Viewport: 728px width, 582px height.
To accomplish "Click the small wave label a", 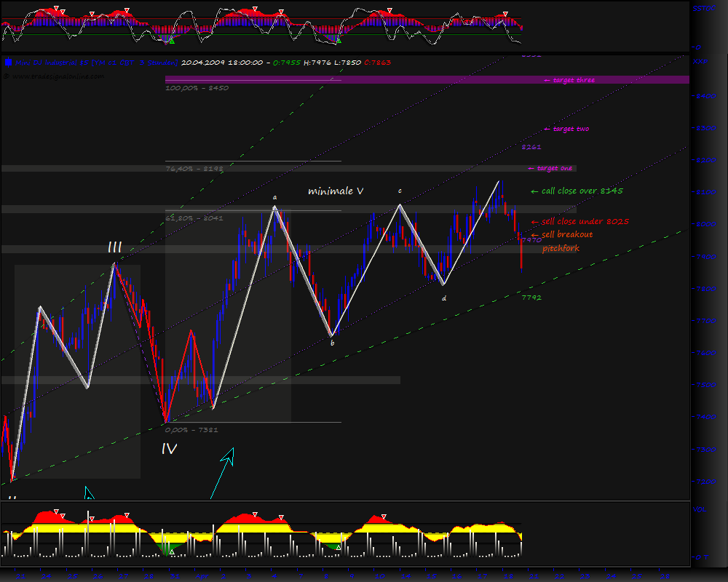I will click(x=275, y=197).
